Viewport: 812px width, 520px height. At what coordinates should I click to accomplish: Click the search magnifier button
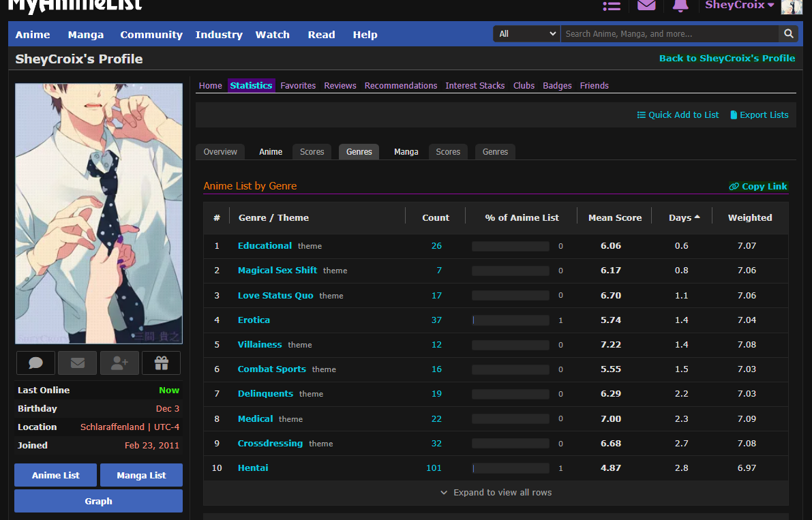pyautogui.click(x=788, y=33)
